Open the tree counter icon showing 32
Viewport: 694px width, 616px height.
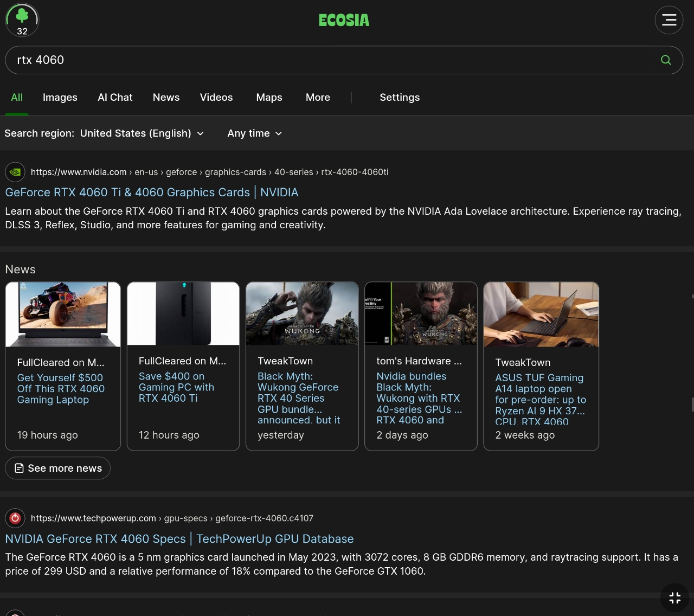(x=22, y=20)
